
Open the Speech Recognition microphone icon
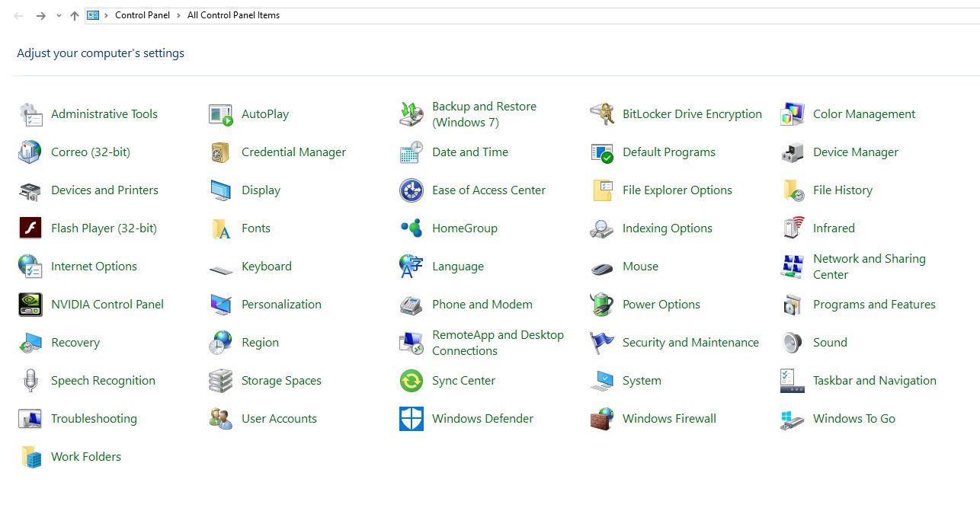[30, 381]
